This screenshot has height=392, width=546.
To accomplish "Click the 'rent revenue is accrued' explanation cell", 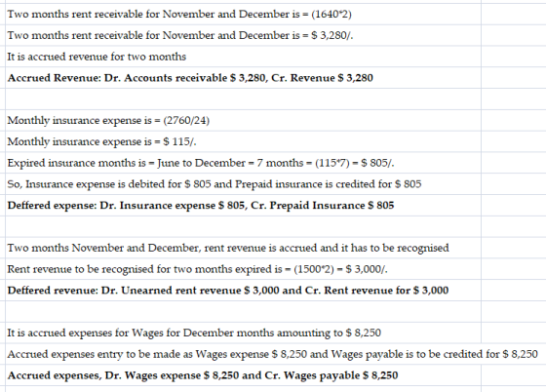I will point(243,248).
